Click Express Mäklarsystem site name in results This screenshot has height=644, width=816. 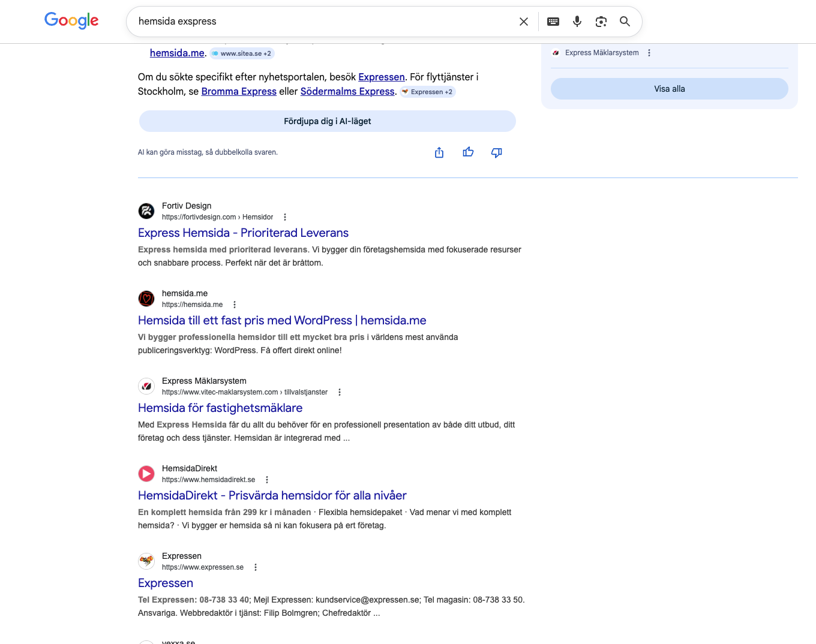[x=204, y=381]
